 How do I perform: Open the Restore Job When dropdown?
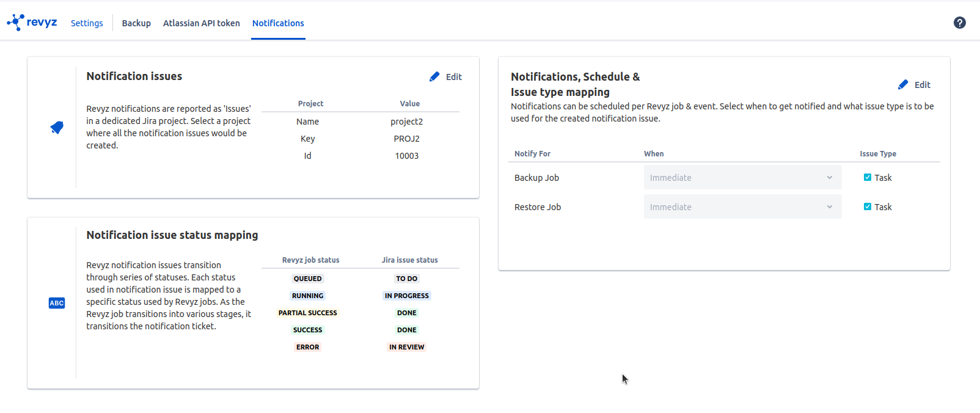[x=742, y=207]
